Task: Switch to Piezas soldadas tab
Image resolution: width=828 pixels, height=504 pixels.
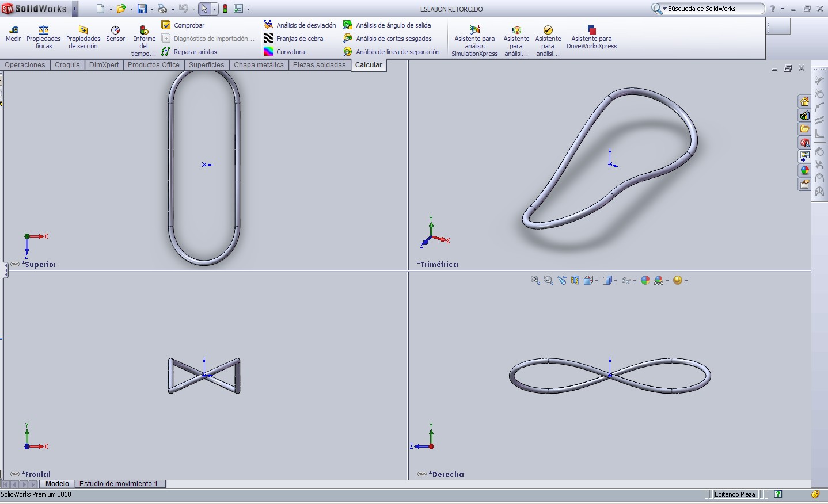Action: tap(320, 65)
